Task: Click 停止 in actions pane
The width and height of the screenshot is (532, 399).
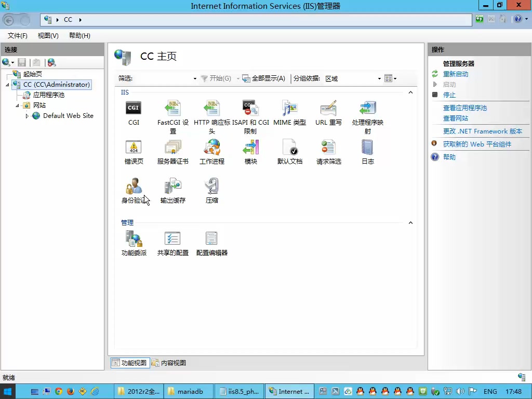Action: point(449,95)
